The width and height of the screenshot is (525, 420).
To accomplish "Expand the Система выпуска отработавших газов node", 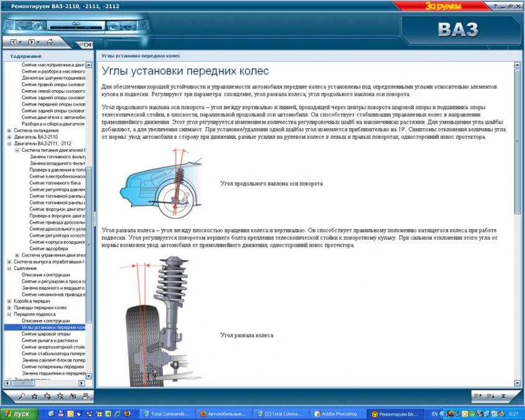I will (x=9, y=262).
